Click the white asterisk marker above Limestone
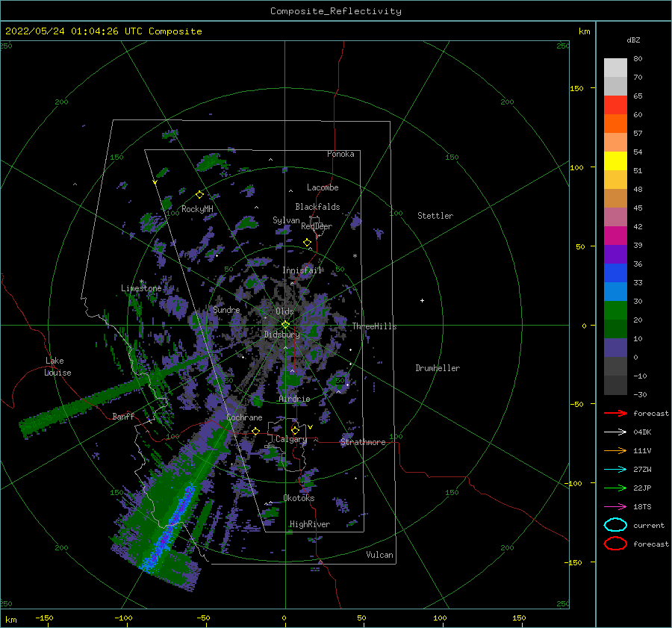Image resolution: width=672 pixels, height=628 pixels. (x=141, y=282)
